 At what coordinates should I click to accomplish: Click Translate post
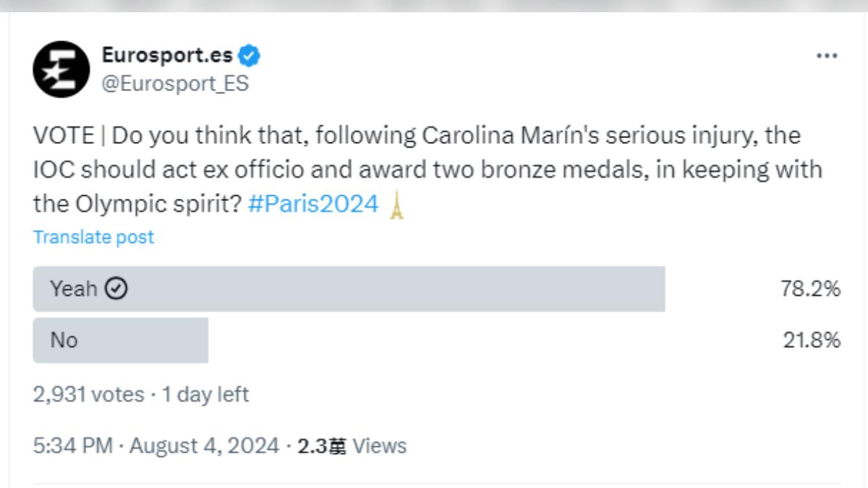coord(93,236)
